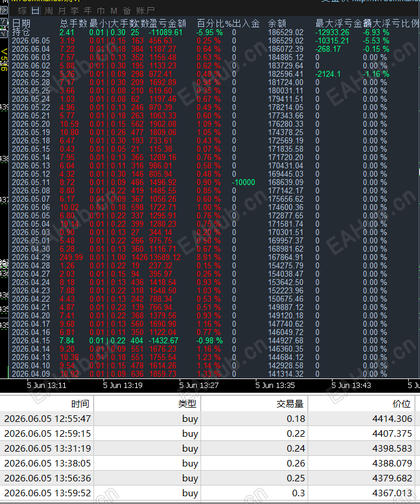The image size is (420, 504).
Task: Click the -1432.67 loss on 2026.04.15
Action: point(163,341)
